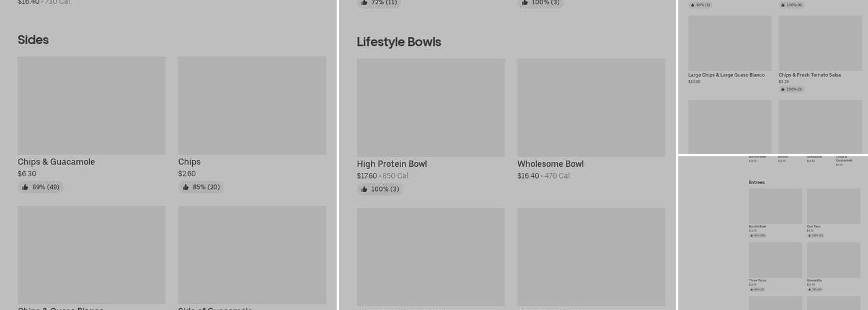The image size is (868, 310).
Task: Open Large Chips & Large Queso Blanco image
Action: pyautogui.click(x=730, y=43)
